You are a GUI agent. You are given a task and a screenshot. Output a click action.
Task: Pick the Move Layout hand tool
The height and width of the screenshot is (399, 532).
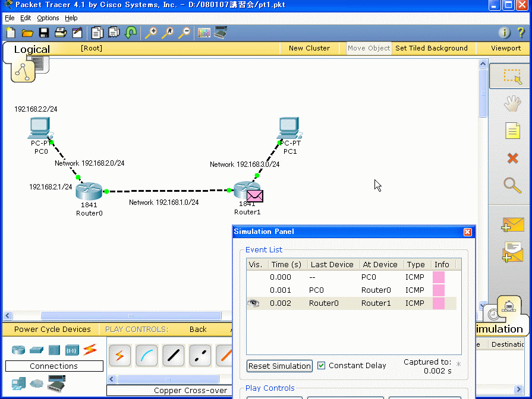(512, 103)
